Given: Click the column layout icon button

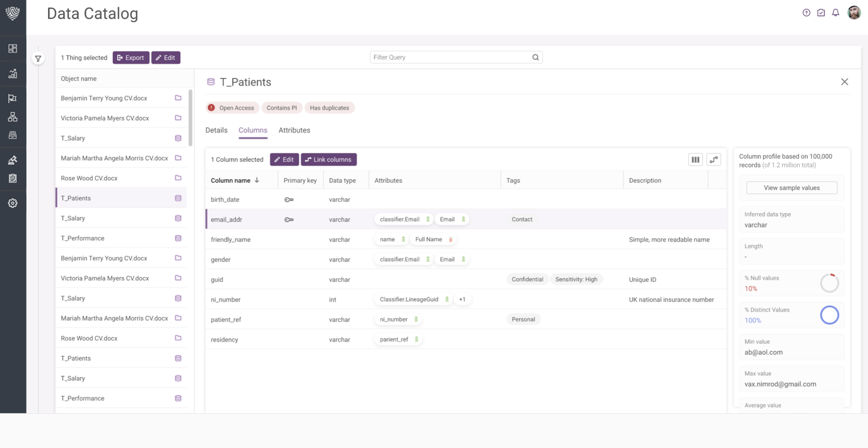Looking at the screenshot, I should [695, 160].
